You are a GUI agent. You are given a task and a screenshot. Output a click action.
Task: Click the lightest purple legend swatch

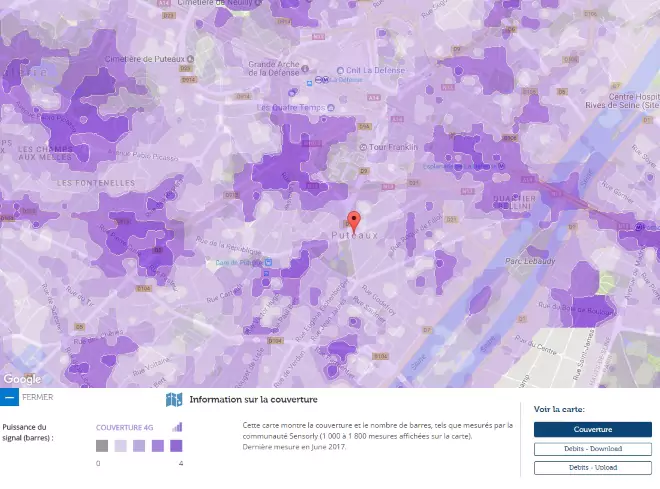[x=120, y=446]
